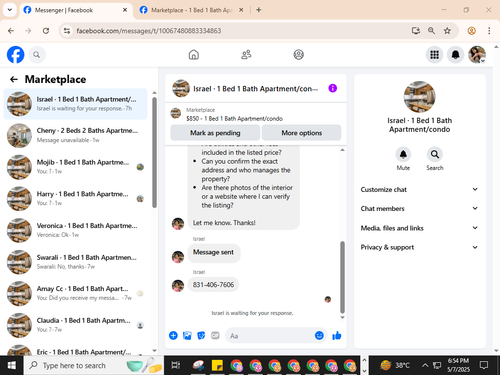Click phone number 831-406-7606 message

coord(213,285)
